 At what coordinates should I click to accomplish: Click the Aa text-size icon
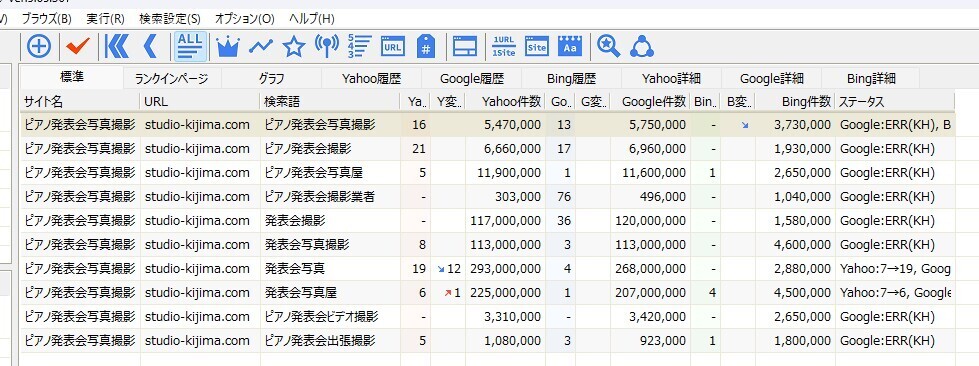[x=569, y=46]
